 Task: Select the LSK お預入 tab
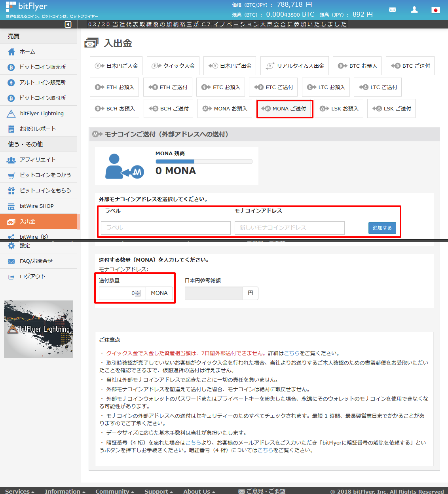pos(339,108)
